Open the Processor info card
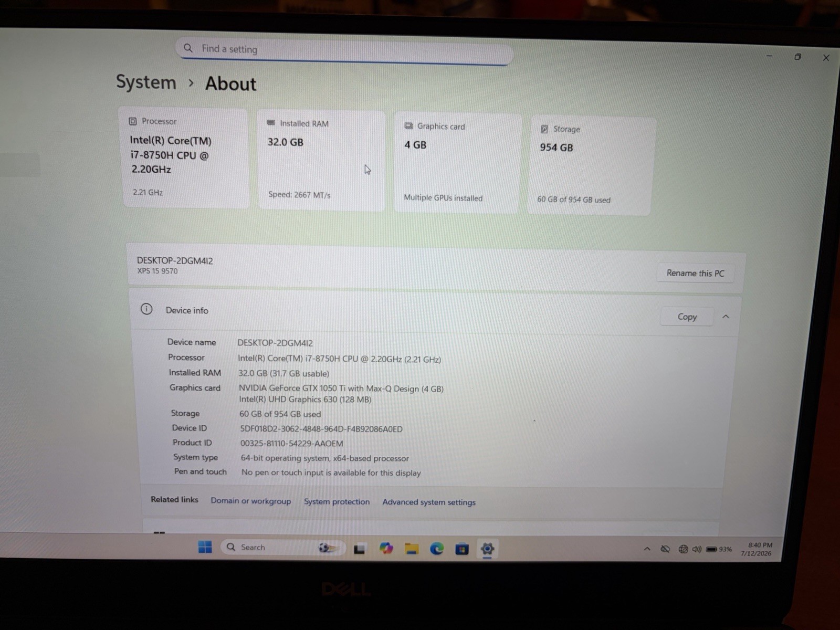 point(186,157)
